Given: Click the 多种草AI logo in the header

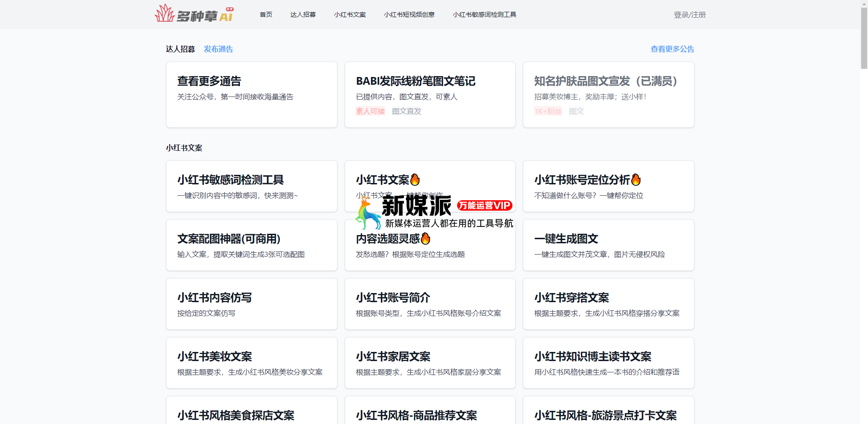Looking at the screenshot, I should coord(194,14).
